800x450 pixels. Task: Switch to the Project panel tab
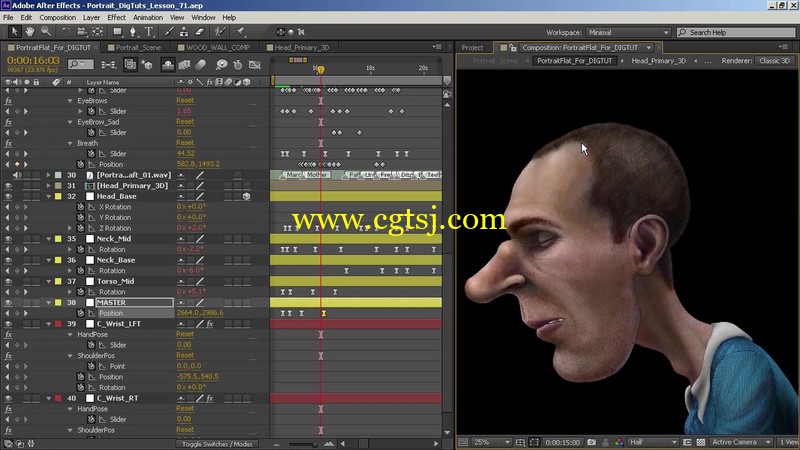(472, 47)
